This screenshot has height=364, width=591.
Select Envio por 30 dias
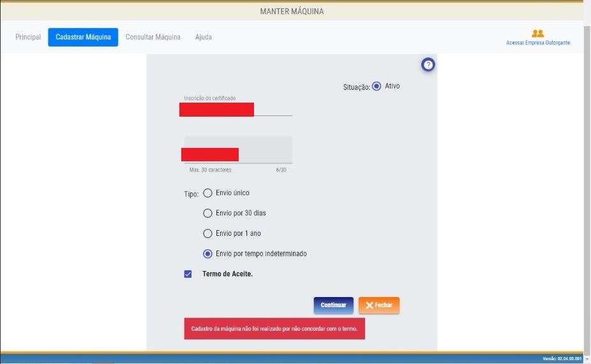tap(207, 214)
